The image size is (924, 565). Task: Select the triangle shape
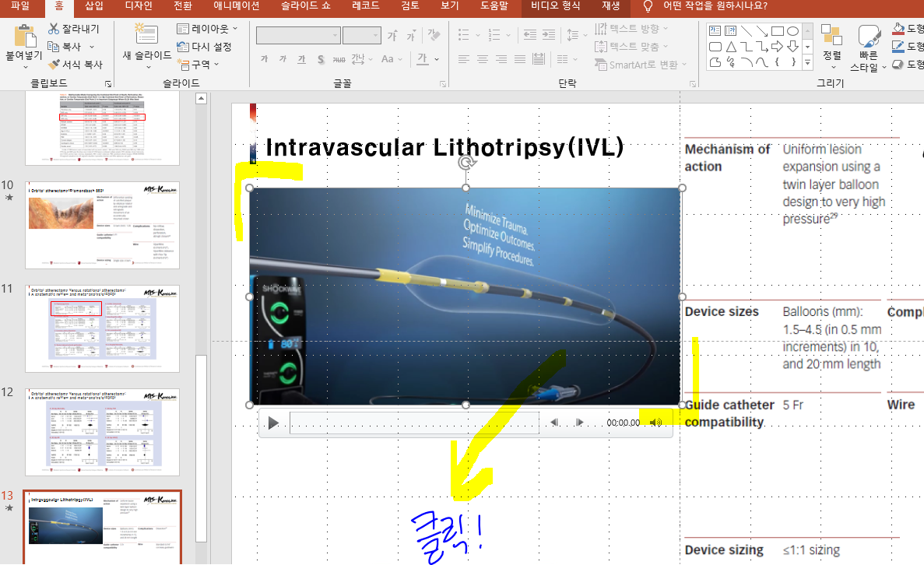pyautogui.click(x=731, y=47)
